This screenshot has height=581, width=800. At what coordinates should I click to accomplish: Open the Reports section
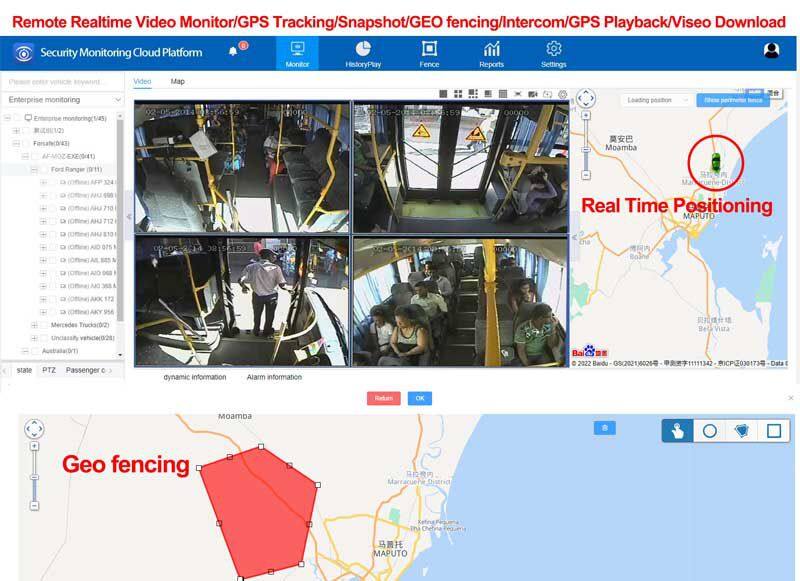[491, 54]
